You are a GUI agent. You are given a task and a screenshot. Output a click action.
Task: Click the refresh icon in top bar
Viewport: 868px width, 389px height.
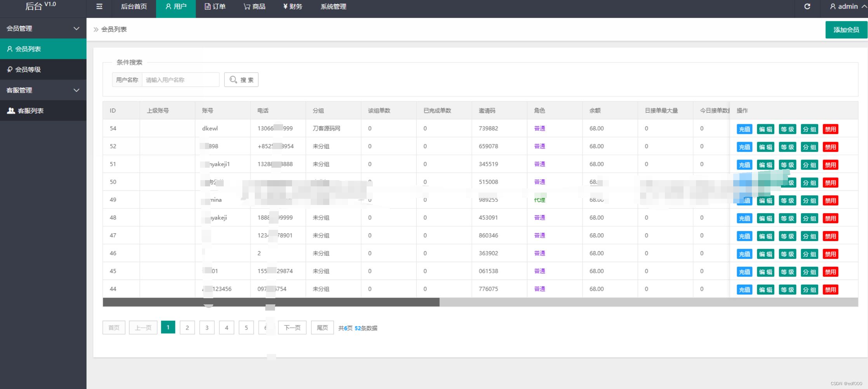coord(807,7)
